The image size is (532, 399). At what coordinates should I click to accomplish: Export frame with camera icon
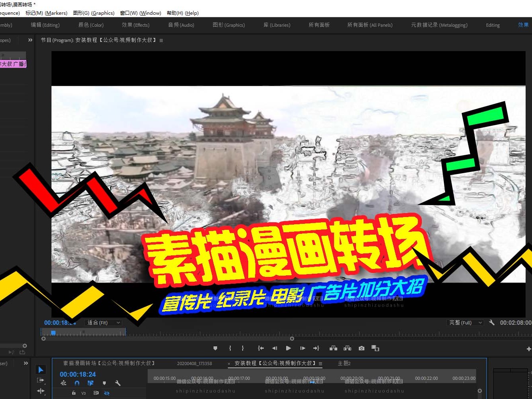coord(362,348)
